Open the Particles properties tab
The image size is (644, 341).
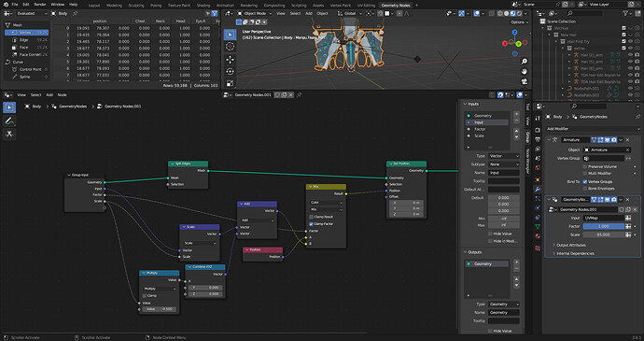tap(538, 199)
